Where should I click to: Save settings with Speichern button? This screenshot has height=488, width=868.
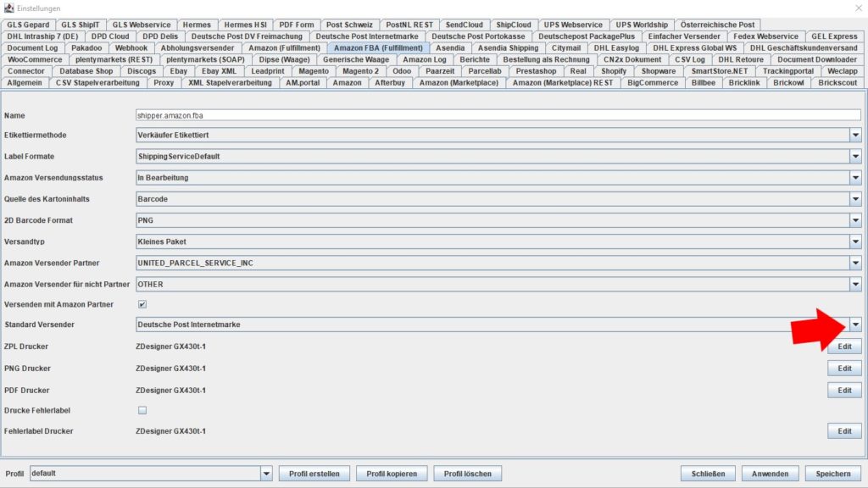click(832, 474)
